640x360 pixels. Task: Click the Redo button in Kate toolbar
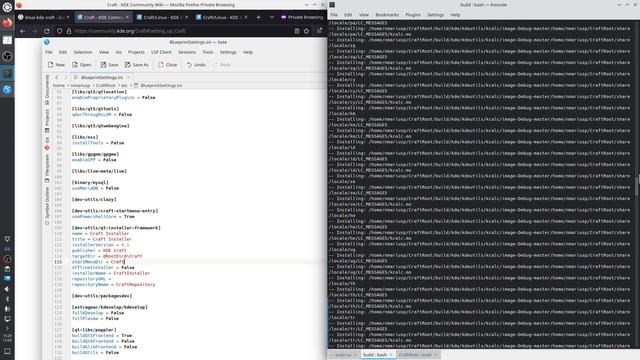tap(222, 64)
